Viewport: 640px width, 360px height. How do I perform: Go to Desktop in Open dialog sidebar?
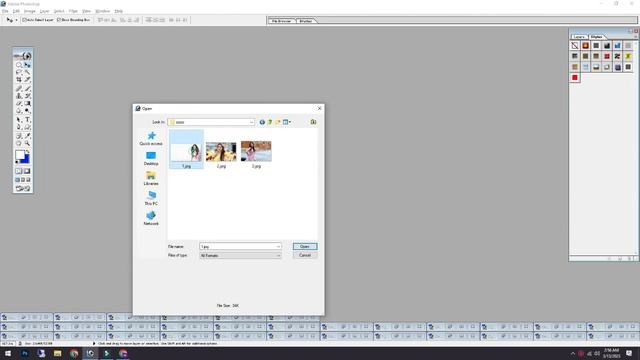click(151, 158)
